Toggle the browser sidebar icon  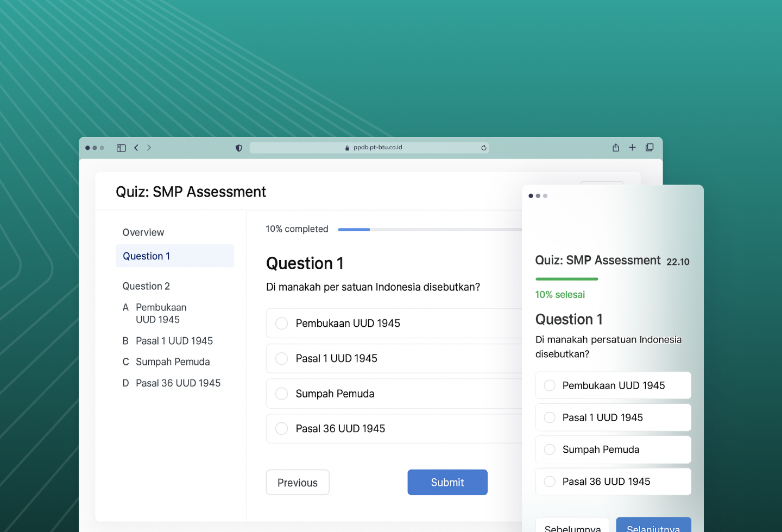[121, 148]
